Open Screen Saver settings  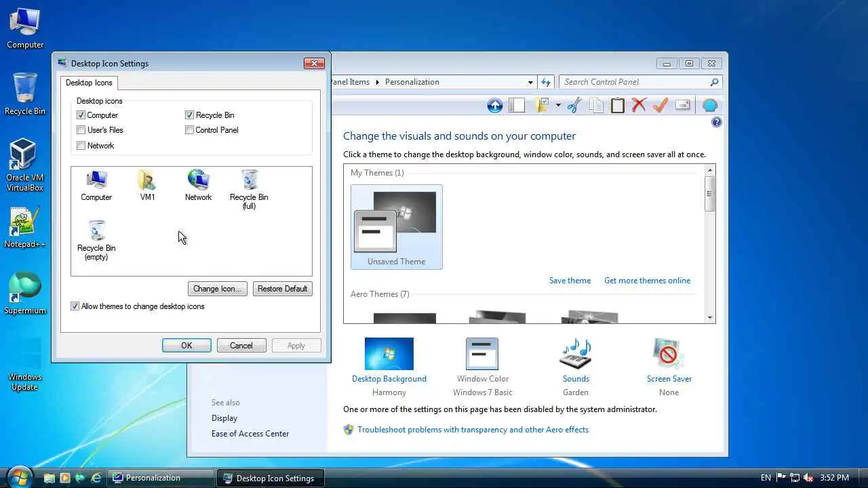669,367
